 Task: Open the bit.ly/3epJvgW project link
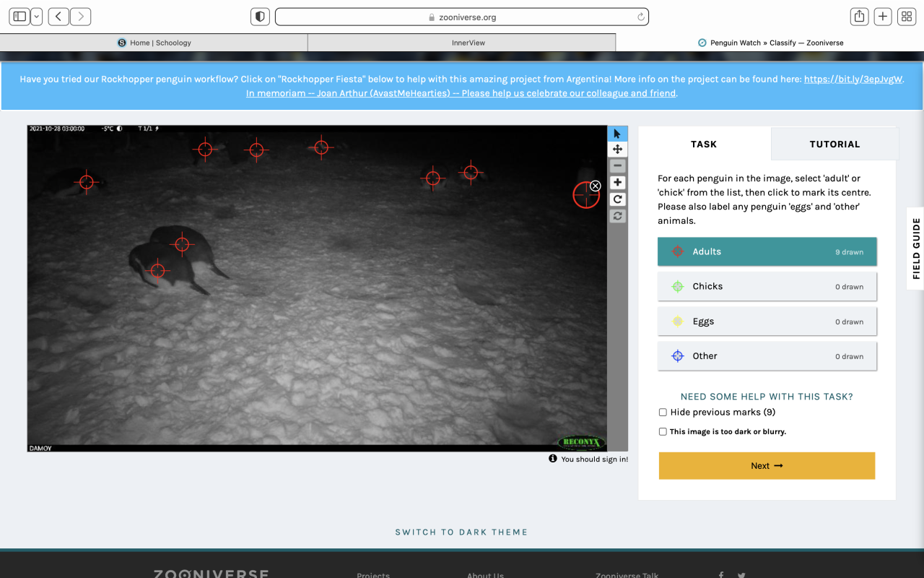point(853,79)
